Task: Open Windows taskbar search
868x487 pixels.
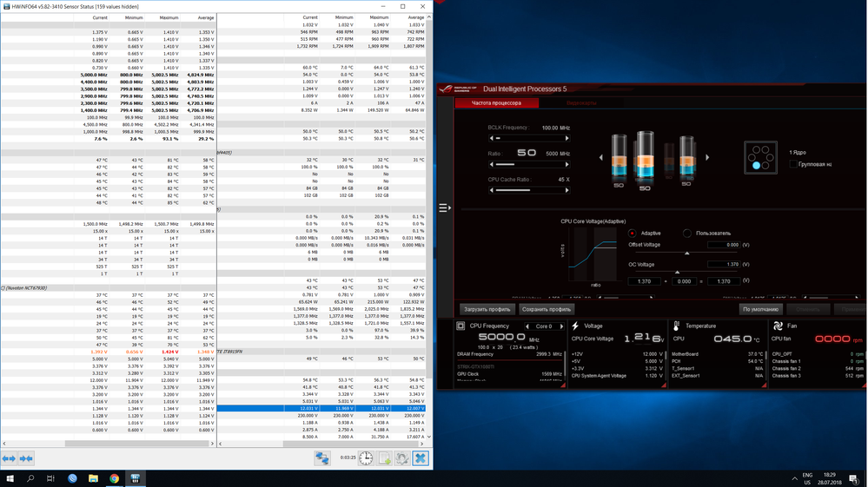Action: [30, 478]
